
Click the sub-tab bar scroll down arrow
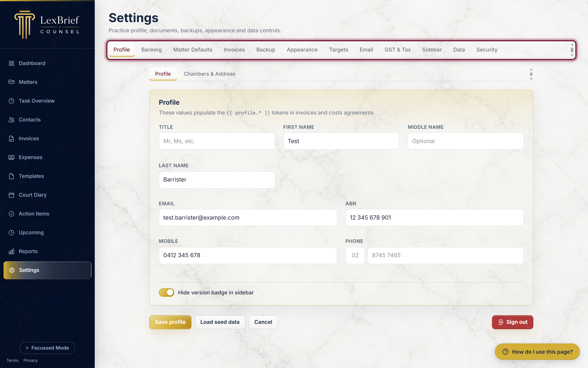click(531, 79)
